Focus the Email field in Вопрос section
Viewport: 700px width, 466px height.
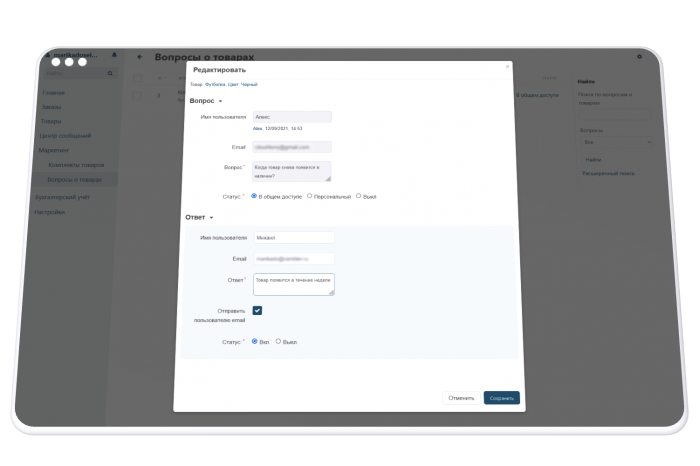tap(292, 147)
